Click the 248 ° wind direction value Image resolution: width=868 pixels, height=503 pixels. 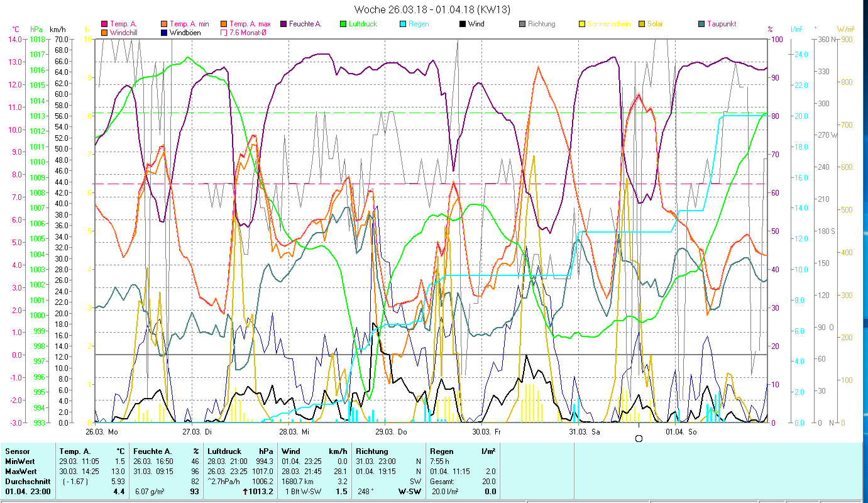(x=365, y=491)
